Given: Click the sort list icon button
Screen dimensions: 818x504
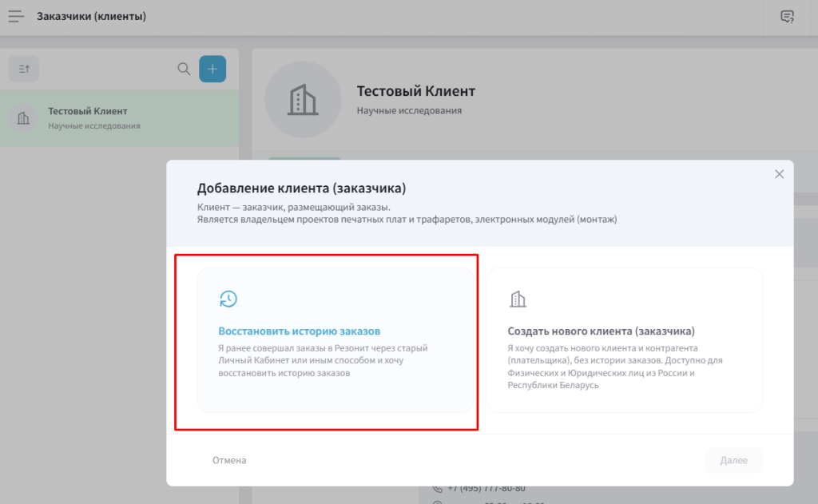Looking at the screenshot, I should [23, 69].
